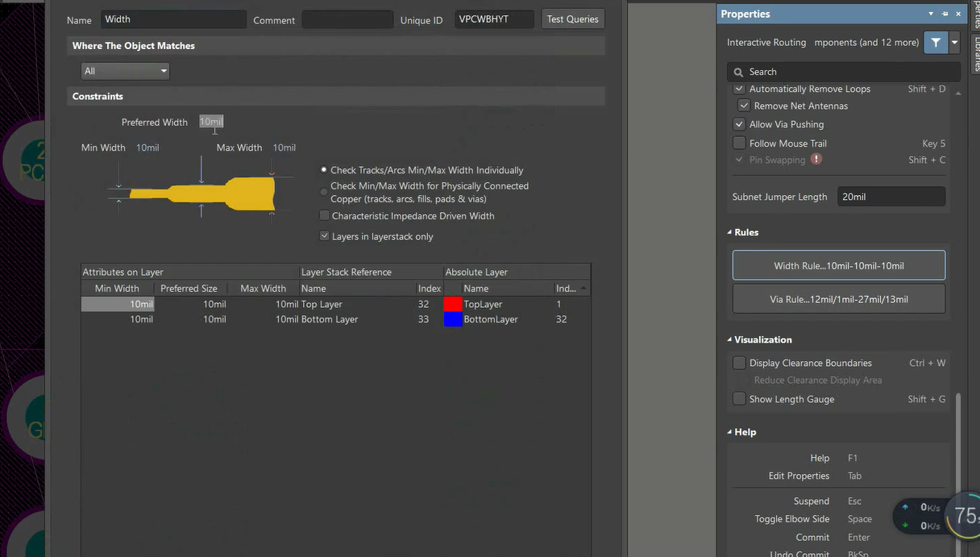The width and height of the screenshot is (980, 557).
Task: Click the Subnet Jumper Length 20mil field
Action: 891,196
